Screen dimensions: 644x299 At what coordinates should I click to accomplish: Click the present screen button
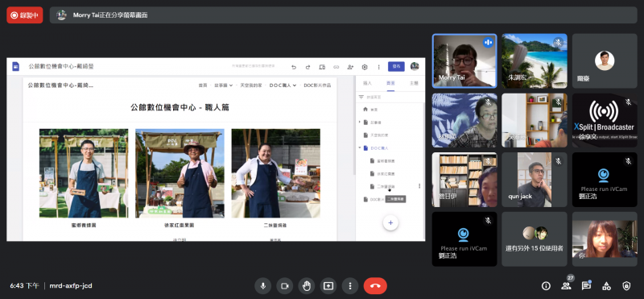point(328,286)
